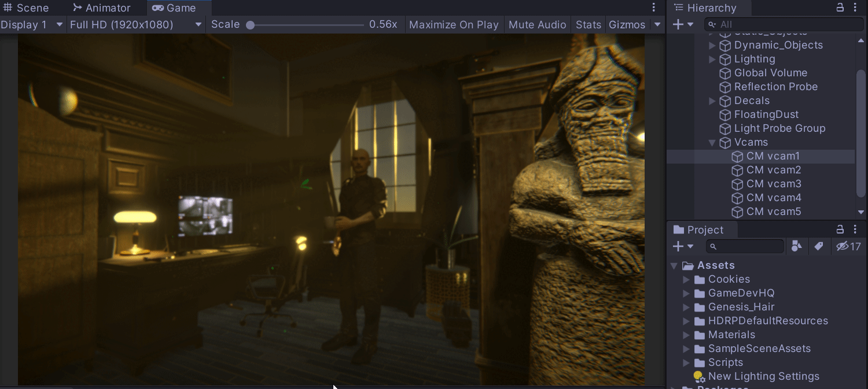Enable Maximize On Play

[x=454, y=24]
